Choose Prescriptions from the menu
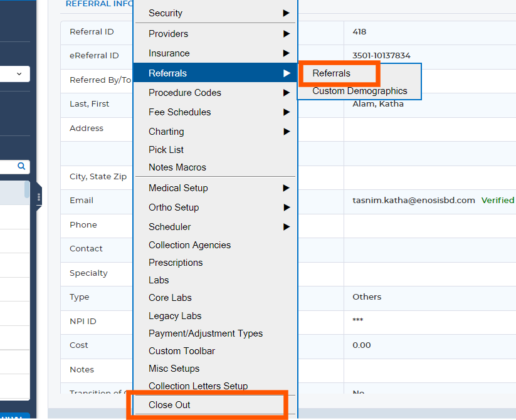516x420 pixels. pos(215,263)
